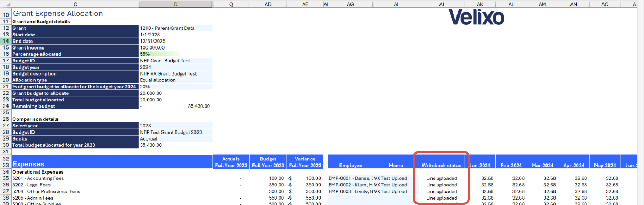Click the Books Accrual cell

[x=175, y=138]
